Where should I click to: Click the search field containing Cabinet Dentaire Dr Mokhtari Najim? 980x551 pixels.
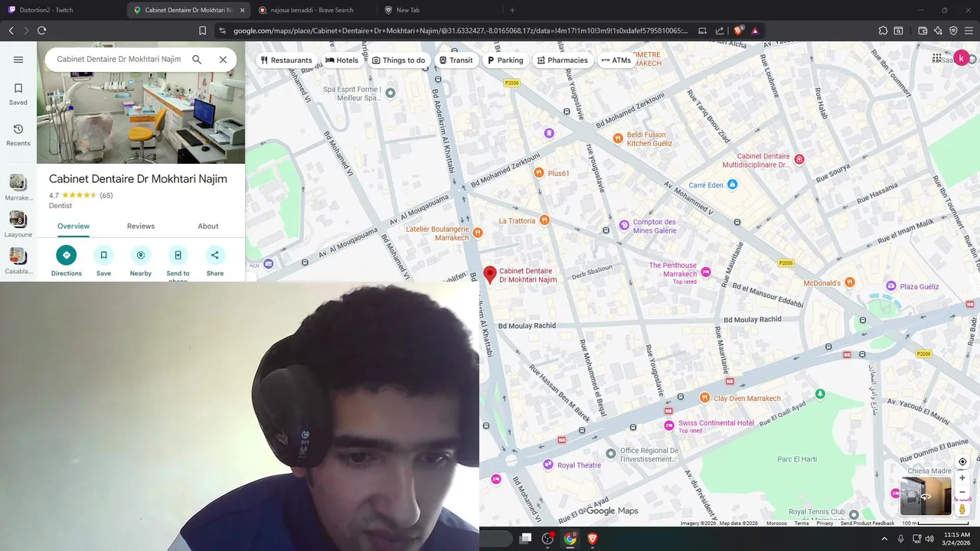[119, 59]
